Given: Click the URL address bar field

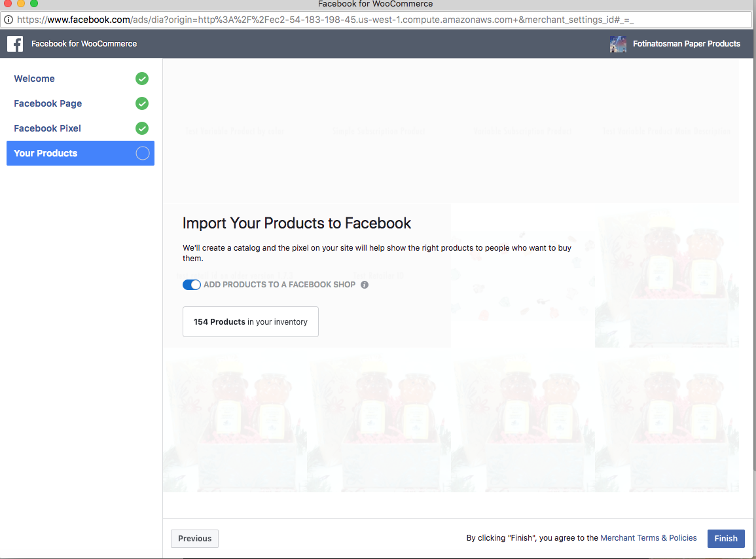Looking at the screenshot, I should pyautogui.click(x=376, y=20).
